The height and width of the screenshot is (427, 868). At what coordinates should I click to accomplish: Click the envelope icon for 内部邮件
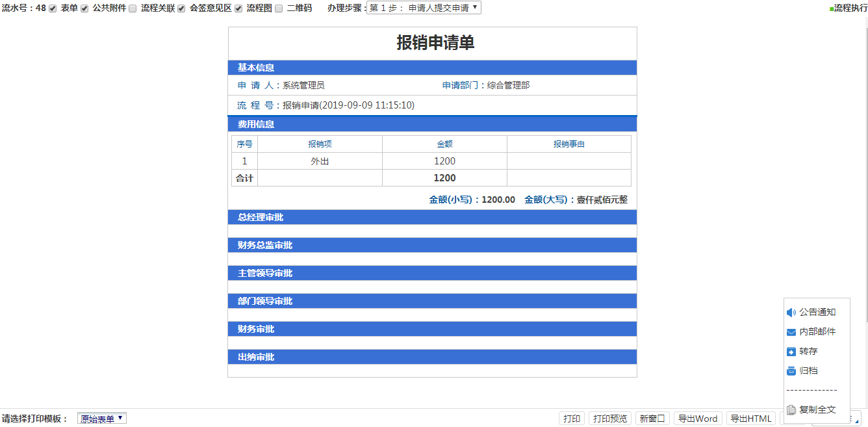791,332
